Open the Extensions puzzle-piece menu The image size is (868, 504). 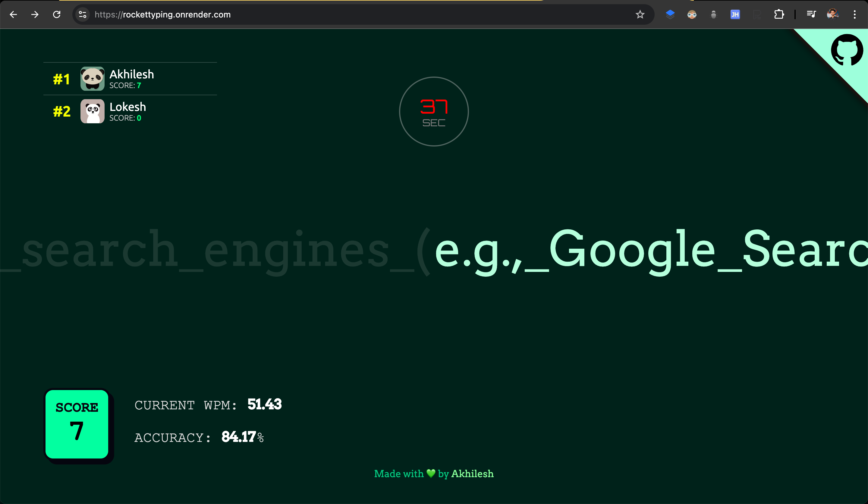point(779,14)
